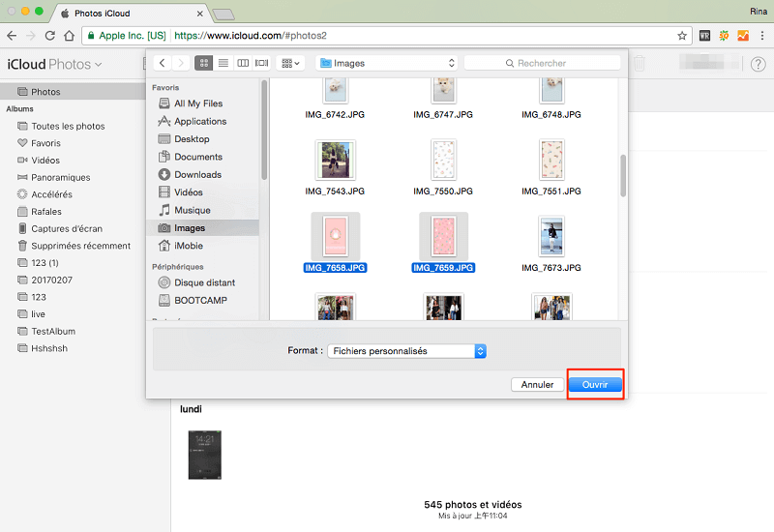The height and width of the screenshot is (532, 774).
Task: Open the Panoramiques album
Action: click(x=54, y=177)
